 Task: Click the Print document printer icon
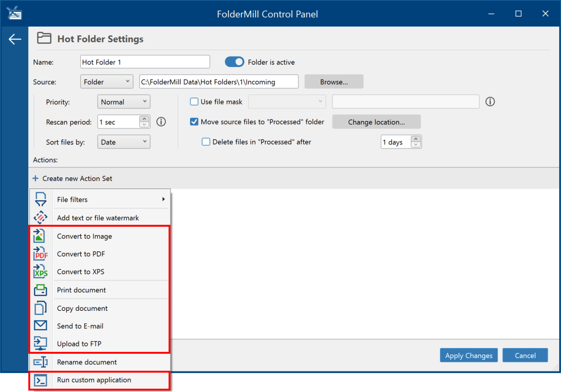click(x=41, y=290)
